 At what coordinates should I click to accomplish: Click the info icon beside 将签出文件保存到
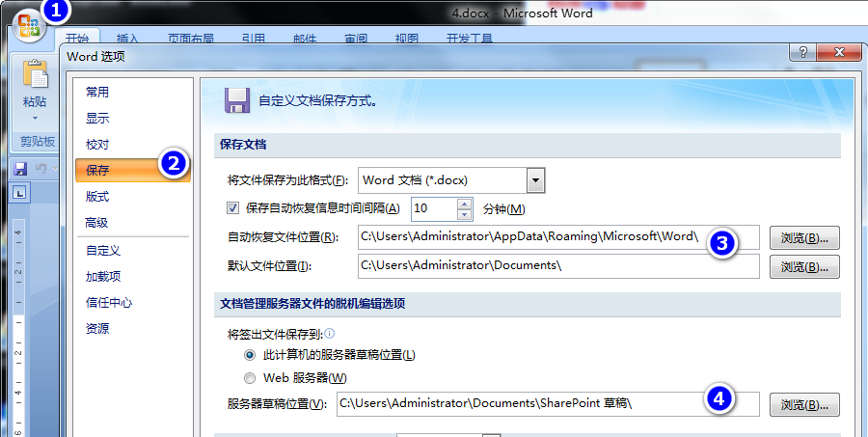pos(330,334)
